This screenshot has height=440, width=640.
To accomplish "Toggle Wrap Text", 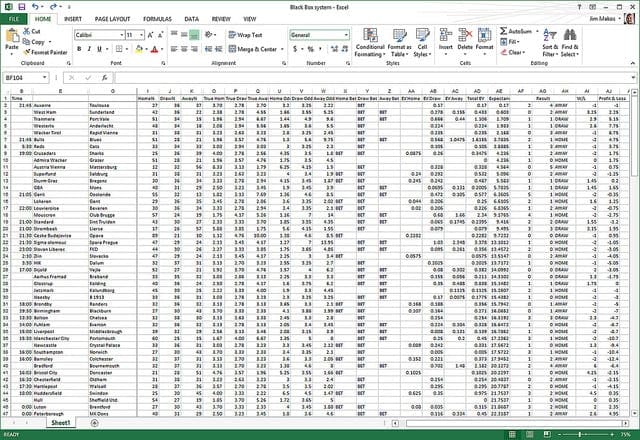I will pyautogui.click(x=246, y=35).
